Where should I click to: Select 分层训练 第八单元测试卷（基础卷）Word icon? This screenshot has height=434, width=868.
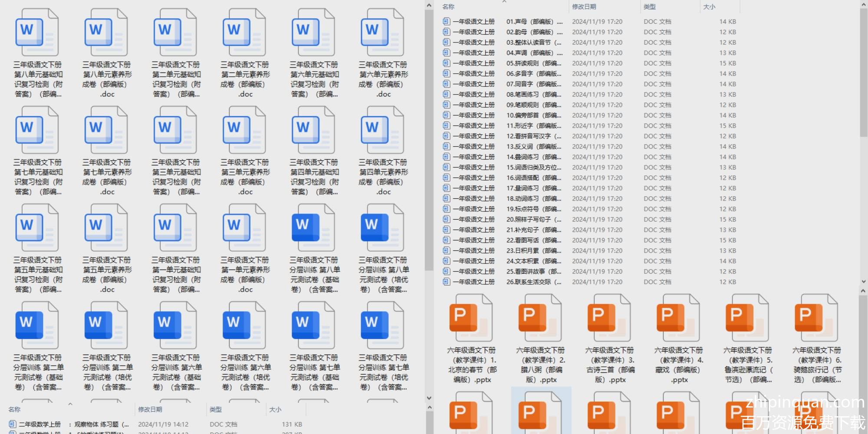[x=313, y=227]
